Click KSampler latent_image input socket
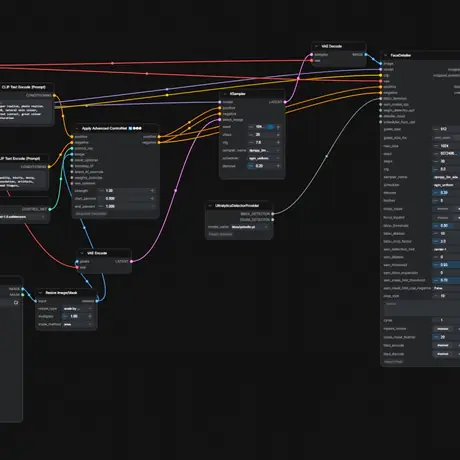This screenshot has height=460, width=460. (220, 120)
